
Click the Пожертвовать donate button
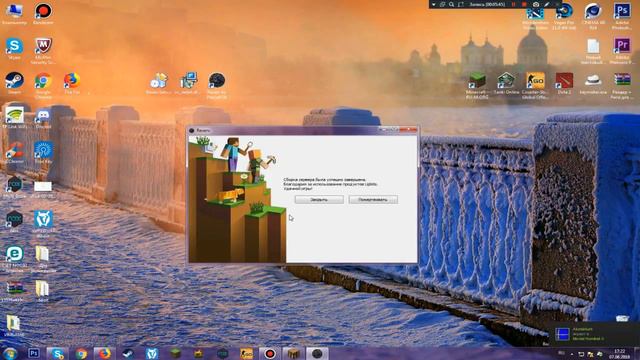click(x=373, y=200)
